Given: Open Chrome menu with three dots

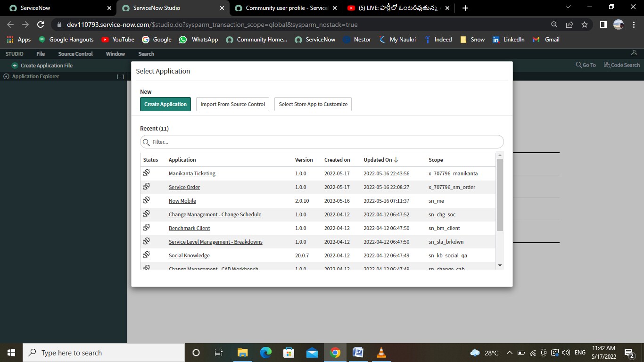Looking at the screenshot, I should 634,25.
